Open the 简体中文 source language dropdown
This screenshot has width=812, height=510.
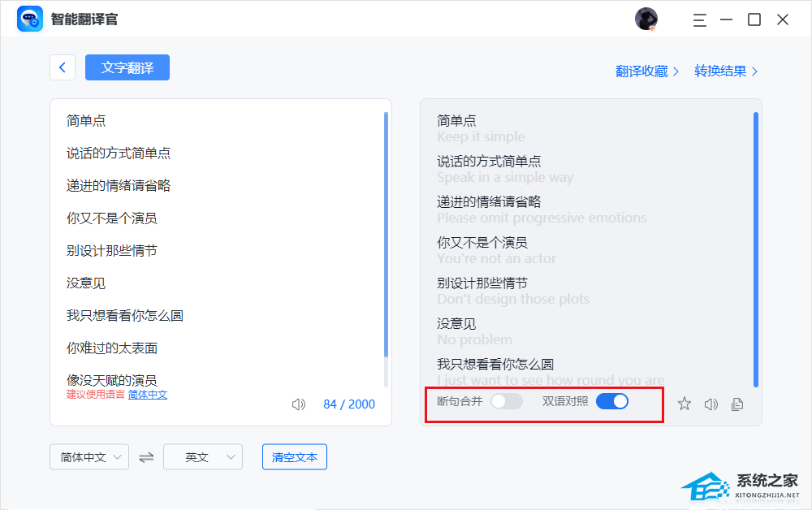coord(89,456)
